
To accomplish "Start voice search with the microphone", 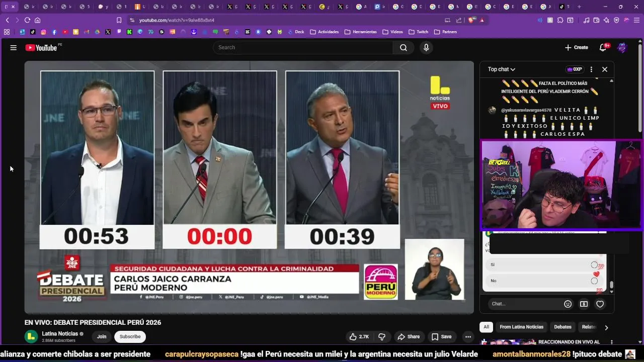I will pyautogui.click(x=426, y=47).
